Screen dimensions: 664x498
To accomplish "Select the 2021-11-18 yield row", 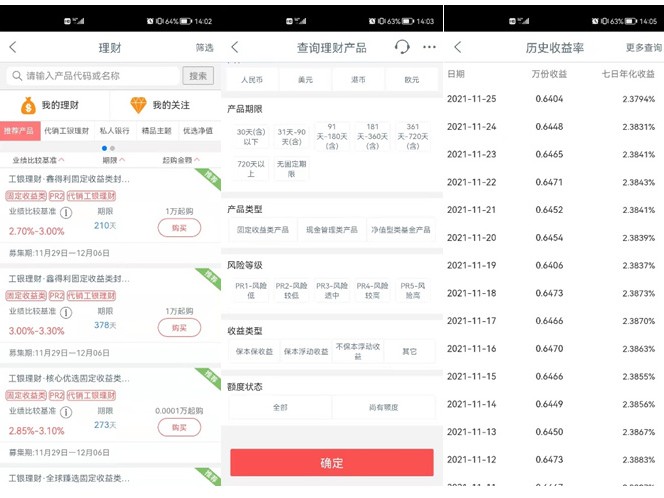I will [x=553, y=293].
